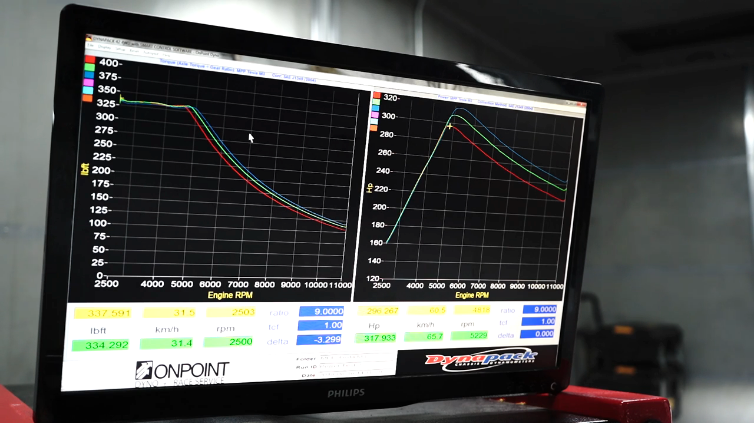Click the Hp axis label on power graph
The width and height of the screenshot is (754, 423).
coord(369,188)
